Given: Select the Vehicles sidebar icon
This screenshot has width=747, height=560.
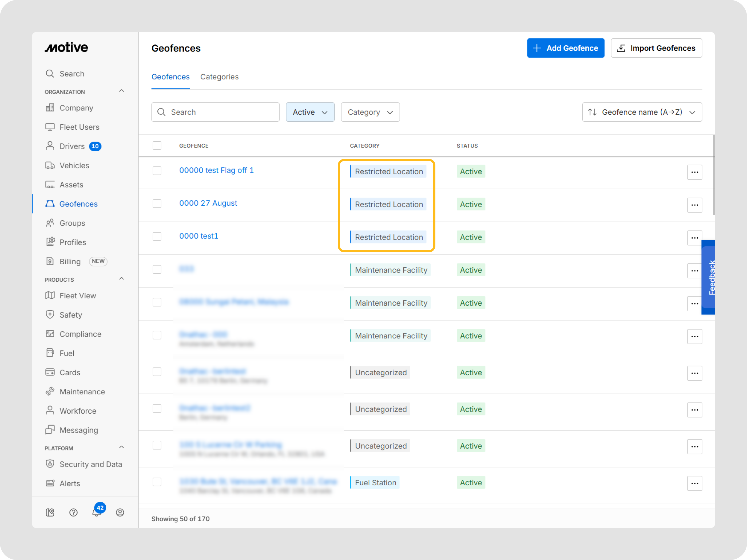Looking at the screenshot, I should 50,165.
